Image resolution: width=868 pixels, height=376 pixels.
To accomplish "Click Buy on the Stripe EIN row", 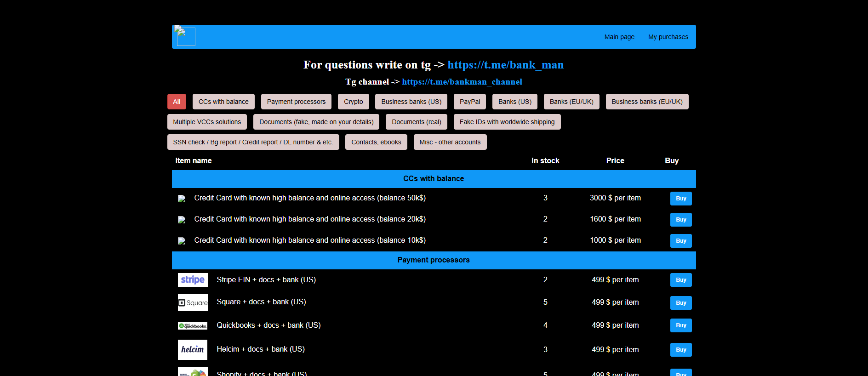I will tap(681, 280).
